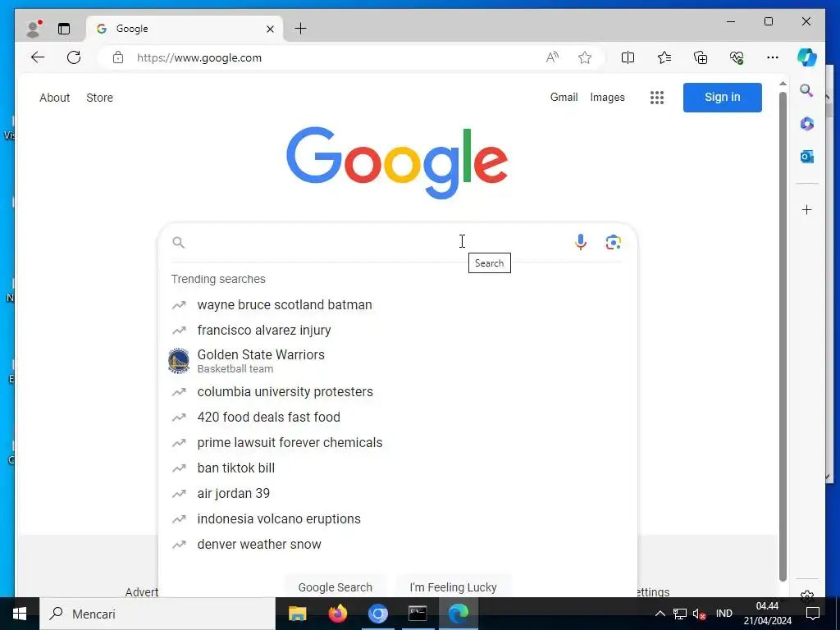Click the Mencari taskbar search box

[x=157, y=614]
